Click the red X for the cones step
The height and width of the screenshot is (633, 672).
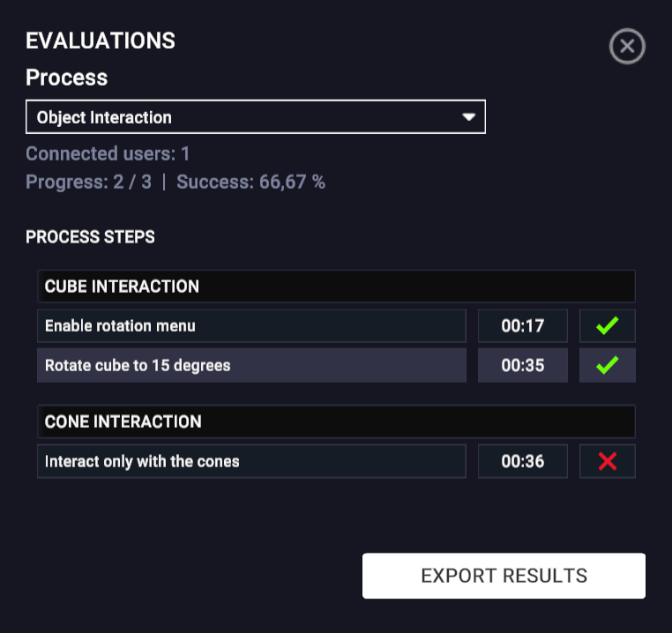point(607,461)
